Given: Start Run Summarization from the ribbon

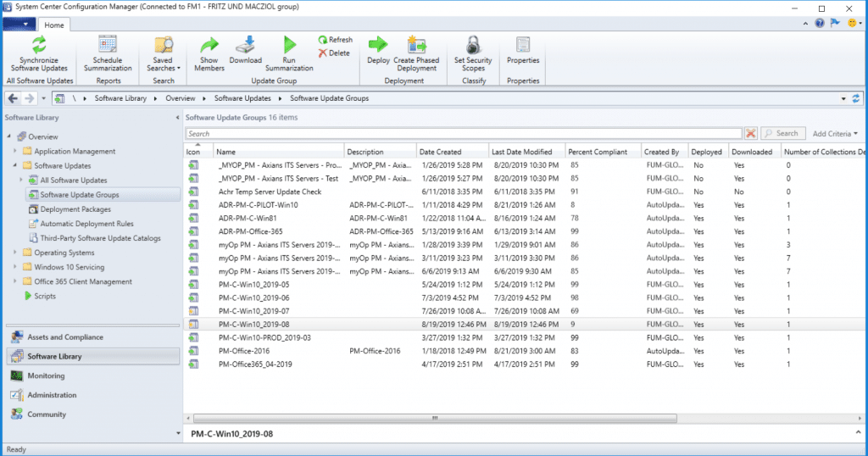Looking at the screenshot, I should 289,45.
